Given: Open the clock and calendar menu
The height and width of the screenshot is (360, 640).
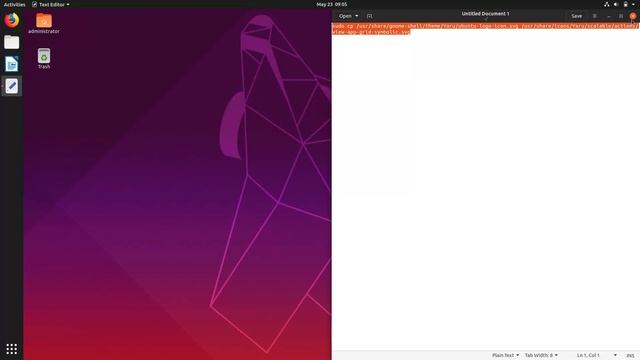Looking at the screenshot, I should pyautogui.click(x=331, y=4).
